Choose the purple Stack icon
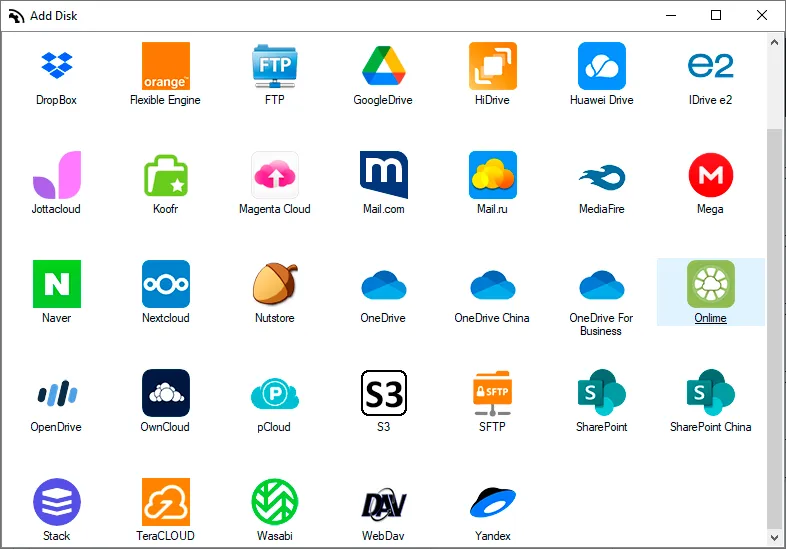 [x=57, y=502]
